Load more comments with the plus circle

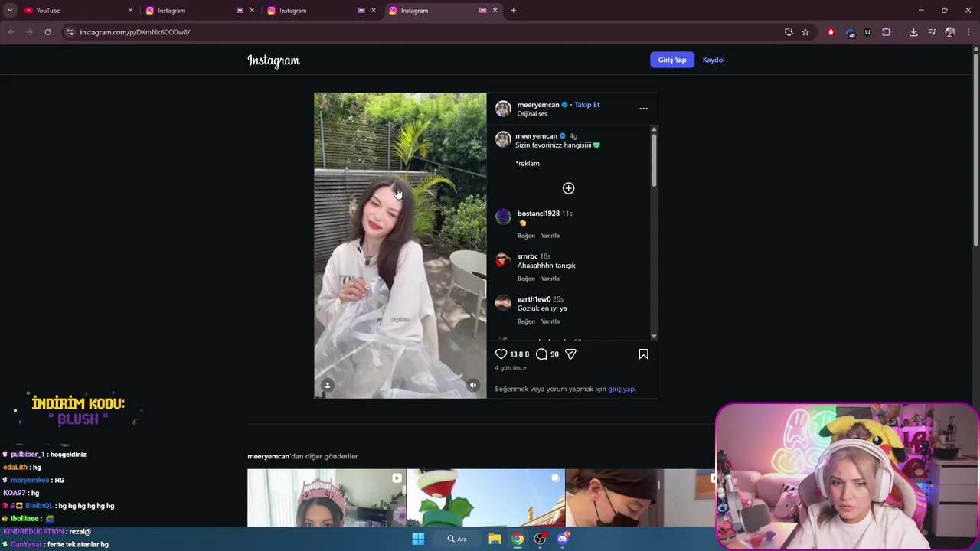click(568, 188)
